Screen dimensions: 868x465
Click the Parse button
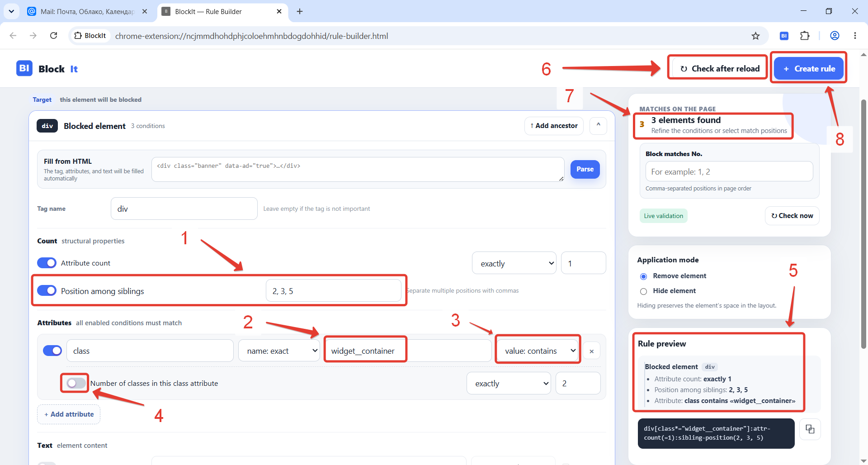point(585,169)
